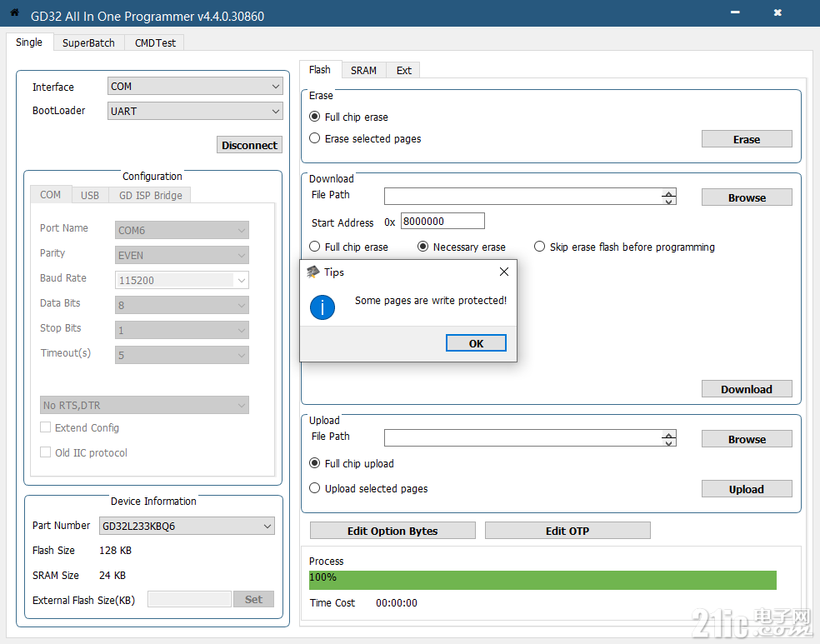
Task: Open Edit Option Bytes
Action: click(392, 531)
